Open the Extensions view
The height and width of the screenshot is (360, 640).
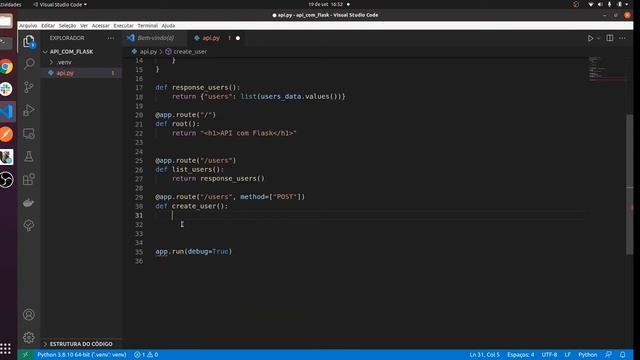[x=29, y=179]
